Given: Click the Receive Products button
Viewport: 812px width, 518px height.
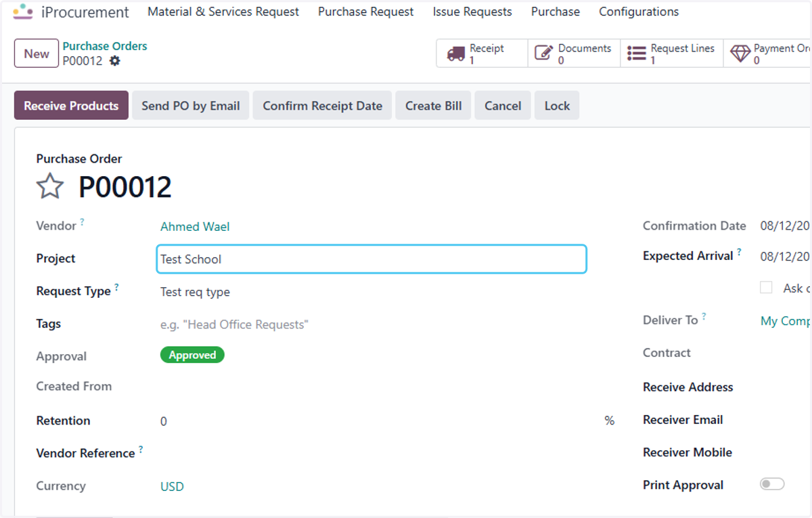Looking at the screenshot, I should pyautogui.click(x=71, y=106).
